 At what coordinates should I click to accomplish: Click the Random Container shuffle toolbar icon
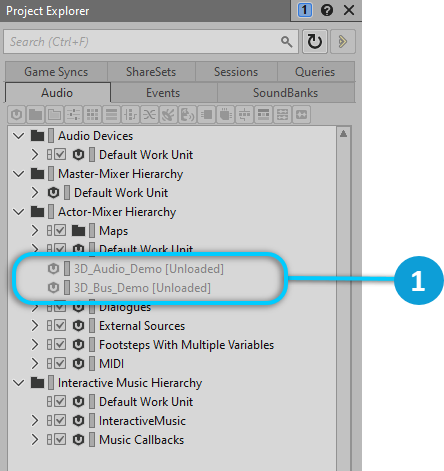[x=149, y=115]
